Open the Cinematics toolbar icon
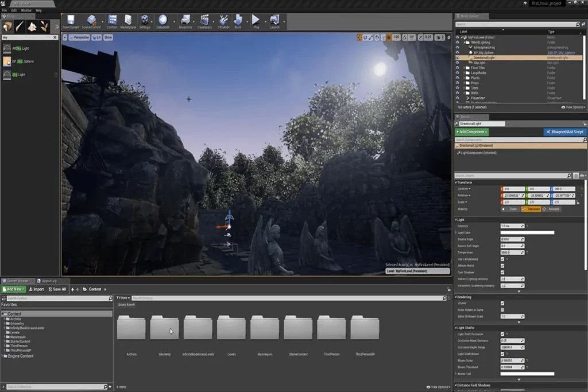588x392 pixels. [204, 21]
